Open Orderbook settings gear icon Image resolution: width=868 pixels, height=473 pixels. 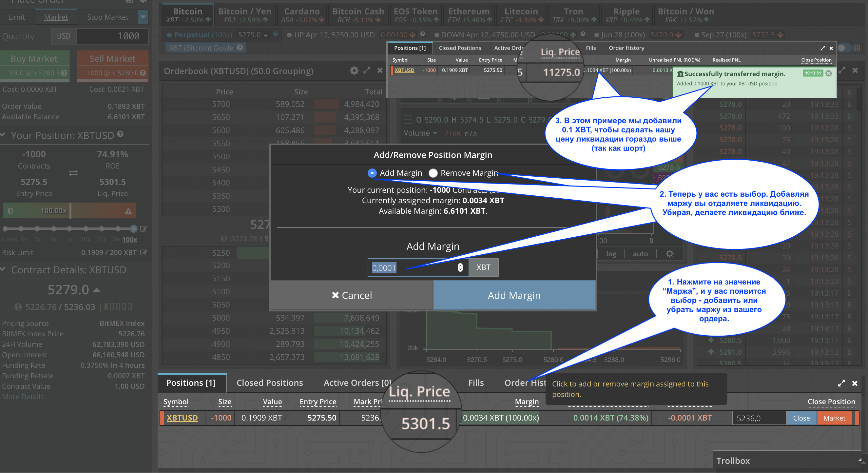pyautogui.click(x=354, y=70)
